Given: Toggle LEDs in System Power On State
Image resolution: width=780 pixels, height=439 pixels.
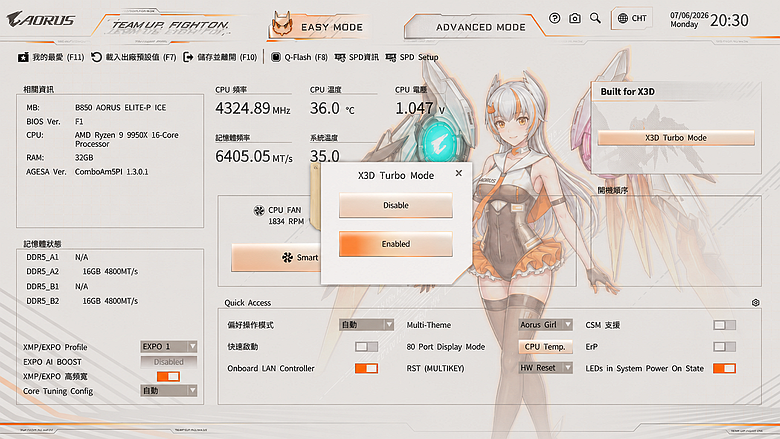Looking at the screenshot, I should (x=724, y=368).
